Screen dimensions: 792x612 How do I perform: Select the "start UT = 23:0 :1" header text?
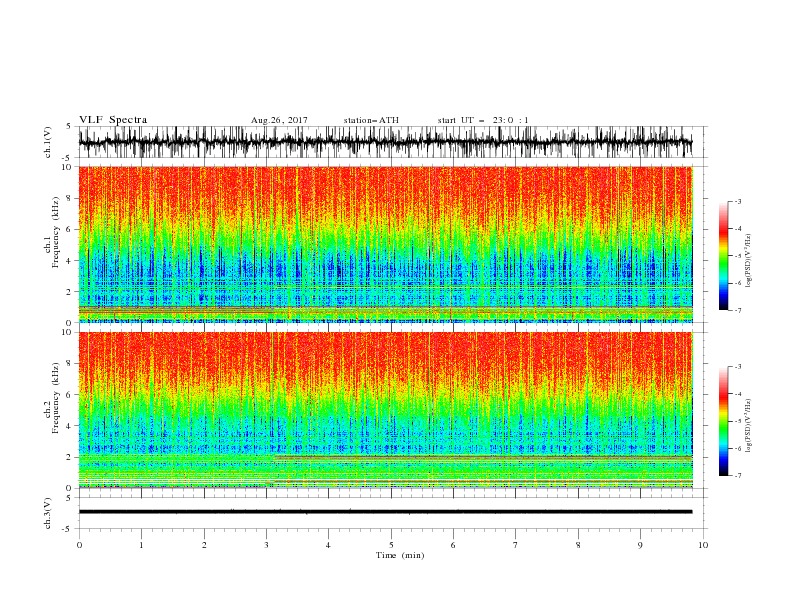(x=483, y=120)
